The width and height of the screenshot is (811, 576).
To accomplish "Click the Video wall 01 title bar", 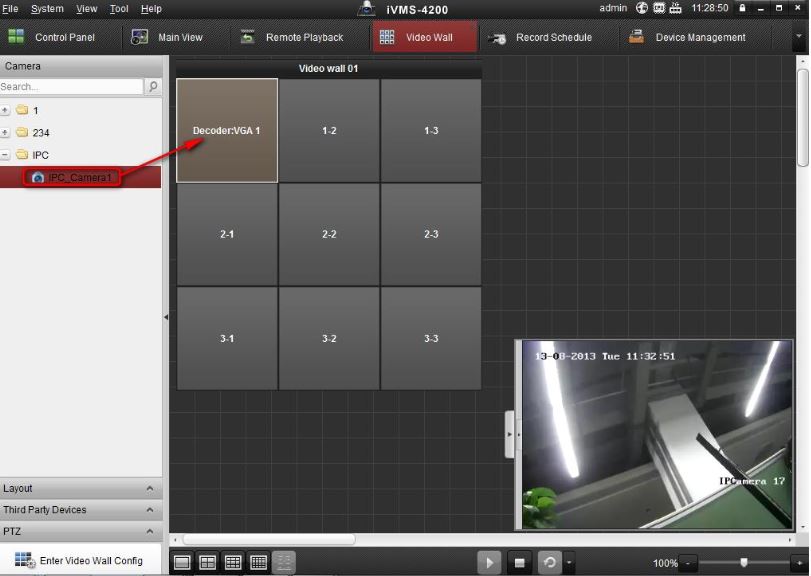I will pyautogui.click(x=328, y=68).
